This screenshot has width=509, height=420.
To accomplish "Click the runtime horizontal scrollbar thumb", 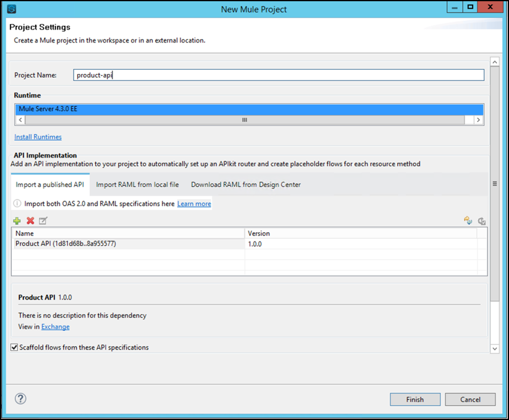I will (245, 120).
